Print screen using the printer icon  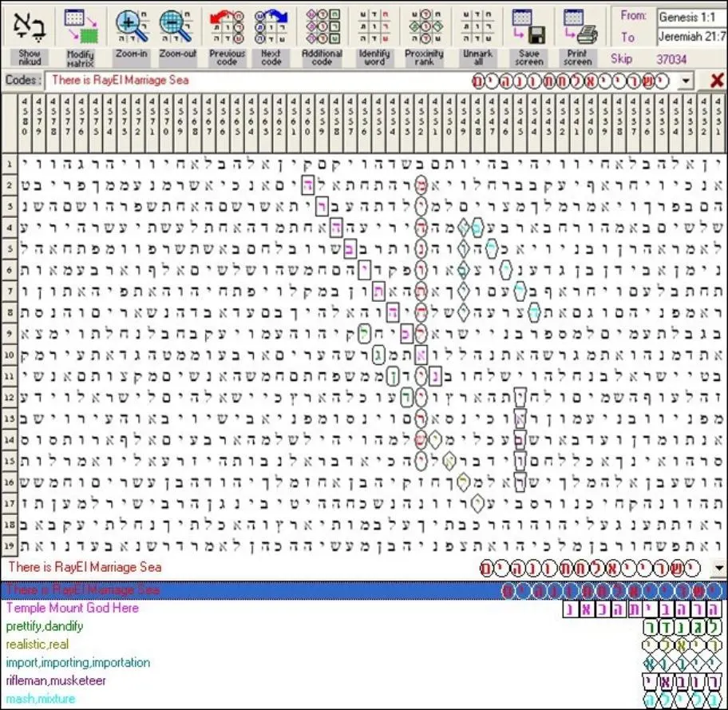[578, 26]
